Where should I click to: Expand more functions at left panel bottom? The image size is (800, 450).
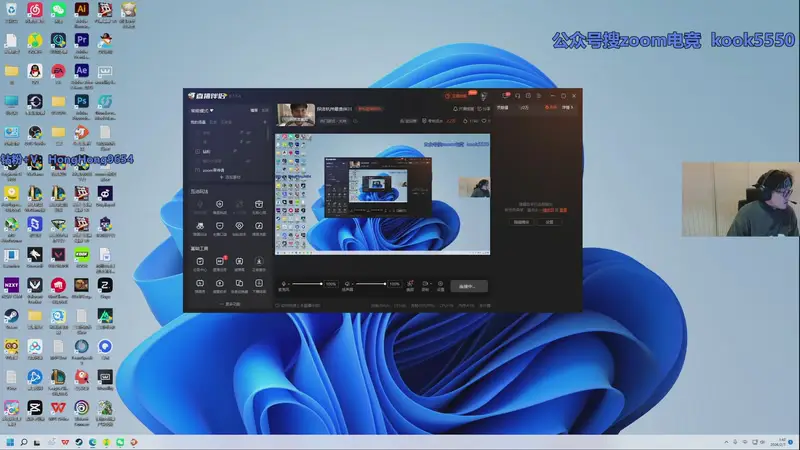point(229,303)
